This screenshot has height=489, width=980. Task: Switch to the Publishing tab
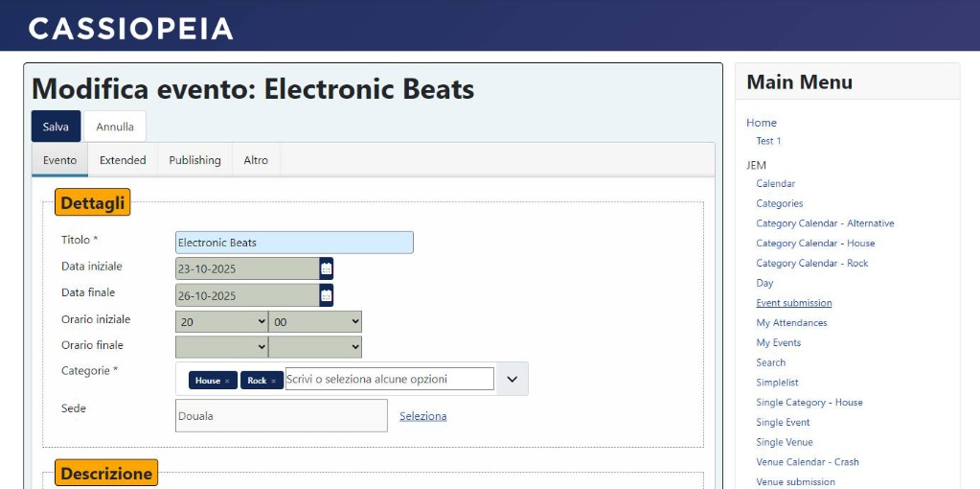tap(194, 160)
